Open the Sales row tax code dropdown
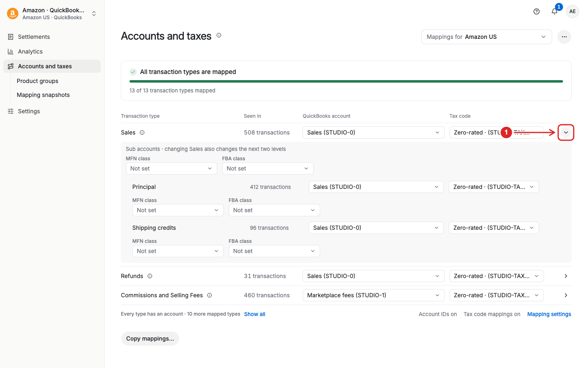 497,132
